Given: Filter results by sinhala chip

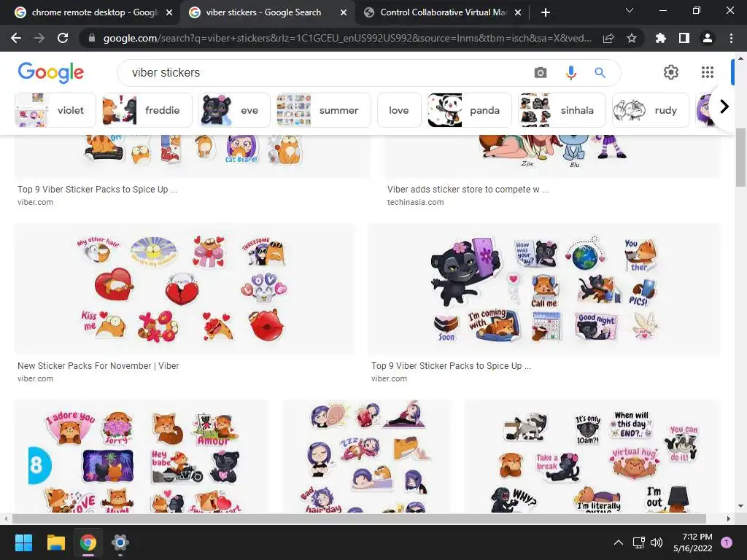Looking at the screenshot, I should tap(562, 111).
